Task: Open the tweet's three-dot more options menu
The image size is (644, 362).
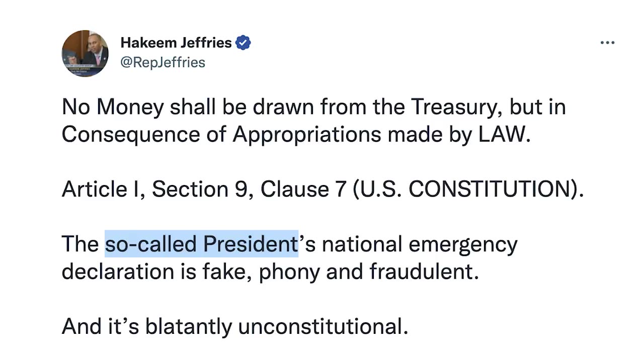Action: point(607,43)
